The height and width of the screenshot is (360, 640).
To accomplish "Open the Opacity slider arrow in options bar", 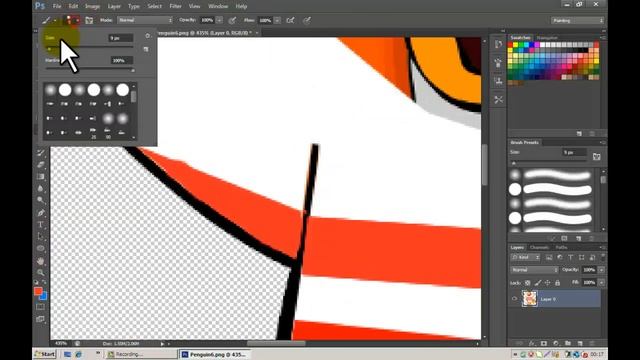I will point(219,20).
